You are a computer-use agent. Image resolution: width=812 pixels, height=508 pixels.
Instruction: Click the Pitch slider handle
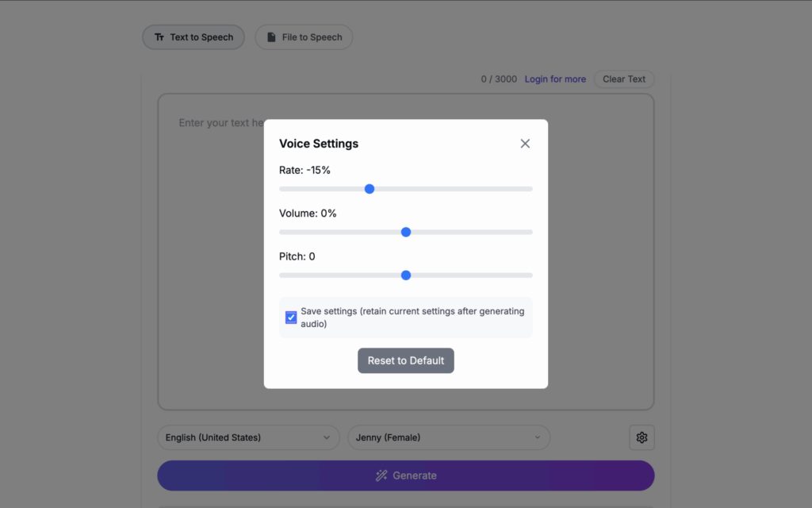click(x=406, y=275)
